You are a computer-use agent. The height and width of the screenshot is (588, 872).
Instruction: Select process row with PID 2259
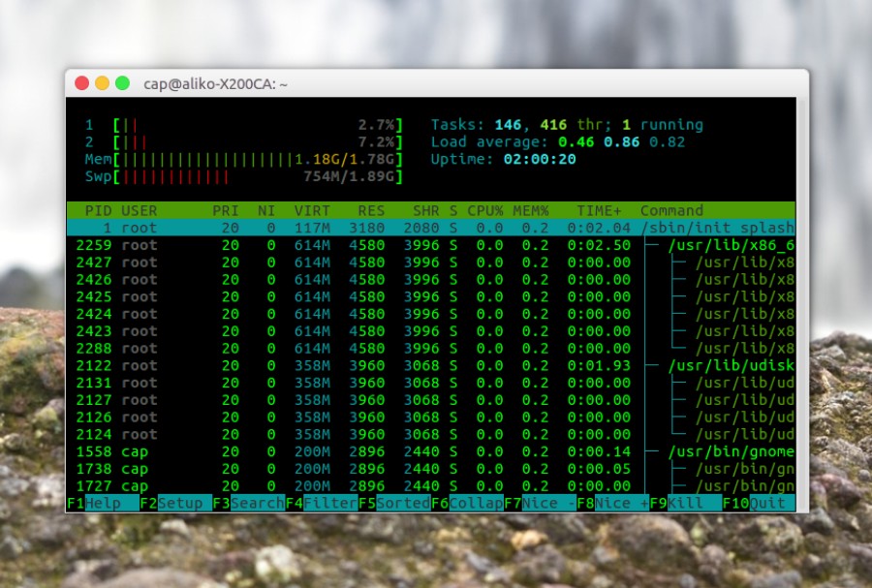tap(431, 245)
